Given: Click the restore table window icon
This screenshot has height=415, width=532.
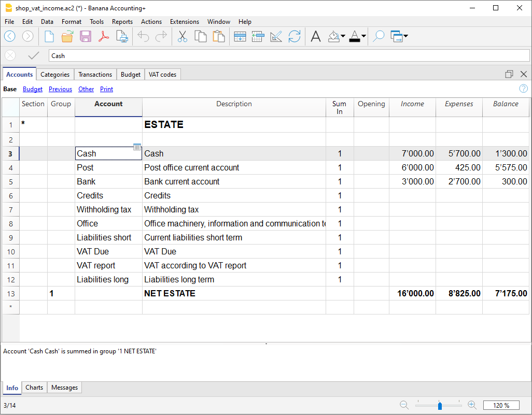Looking at the screenshot, I should point(509,74).
